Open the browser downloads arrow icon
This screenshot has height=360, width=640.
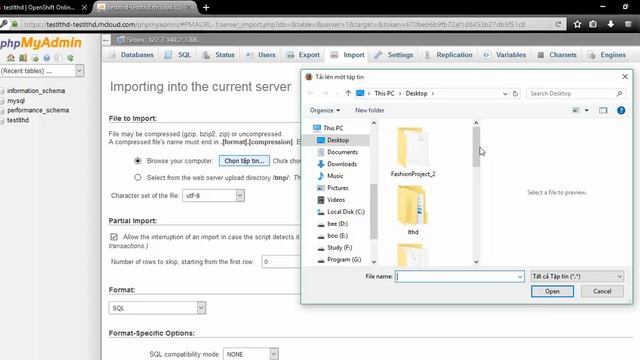pos(611,24)
